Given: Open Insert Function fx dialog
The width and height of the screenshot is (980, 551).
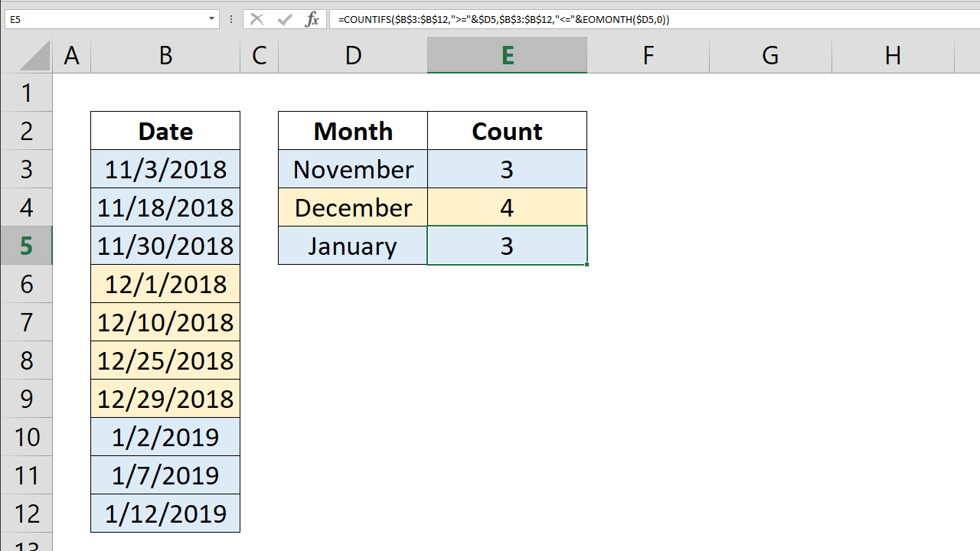Looking at the screenshot, I should [312, 19].
